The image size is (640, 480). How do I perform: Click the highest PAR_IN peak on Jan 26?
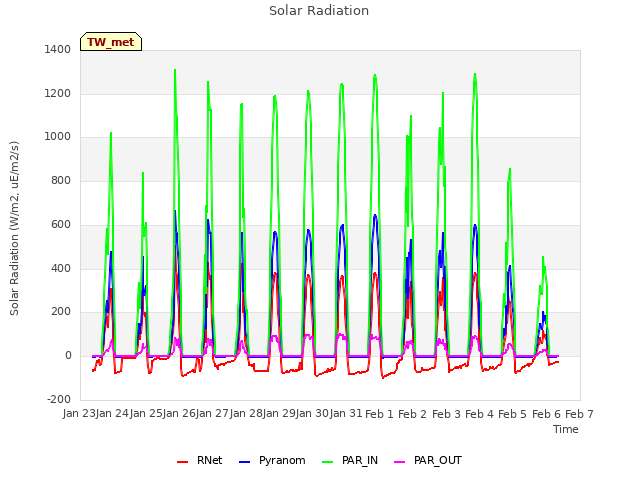(175, 70)
